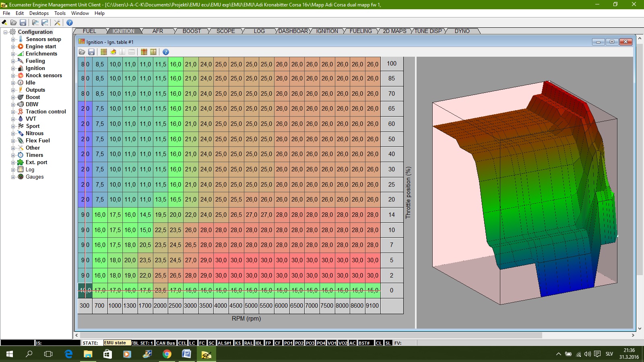This screenshot has width=644, height=362.
Task: Click the 5000 RPM axis header cell
Action: 251,306
